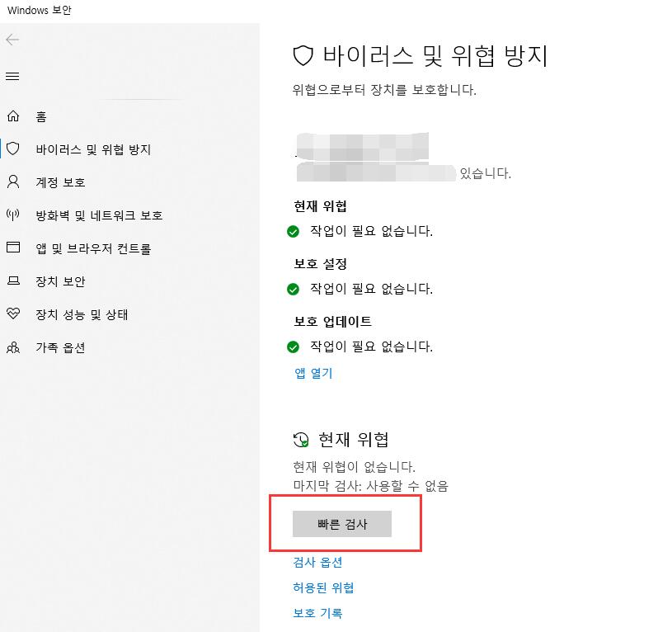Click green check beside 현재 위협 status
The width and height of the screenshot is (672, 632).
pyautogui.click(x=294, y=232)
